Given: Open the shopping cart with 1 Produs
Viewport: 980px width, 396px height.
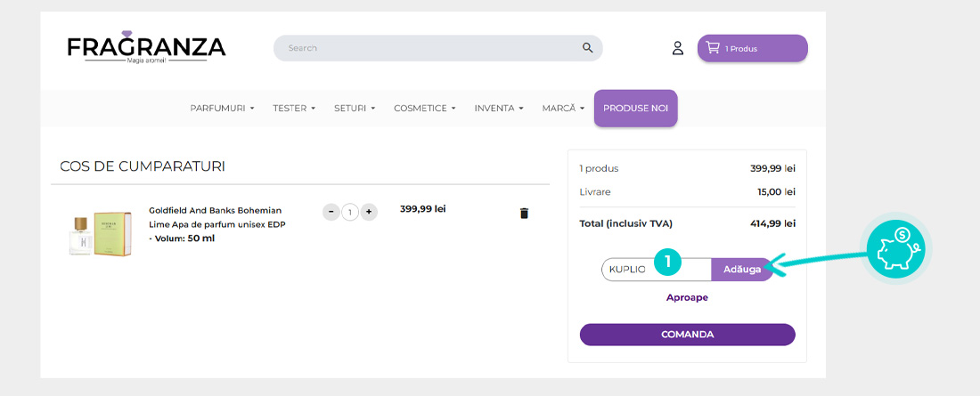Looking at the screenshot, I should (x=752, y=48).
